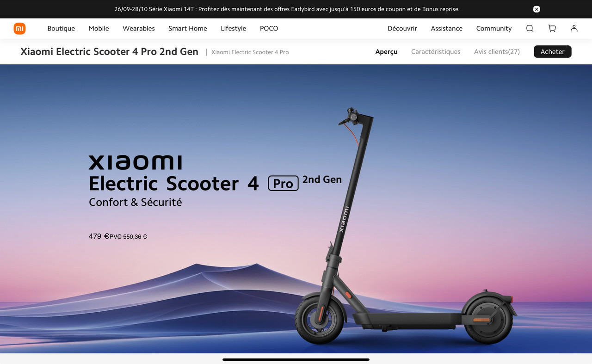Open the Lifestyle menu
Screen dimensions: 592x364
[234, 29]
